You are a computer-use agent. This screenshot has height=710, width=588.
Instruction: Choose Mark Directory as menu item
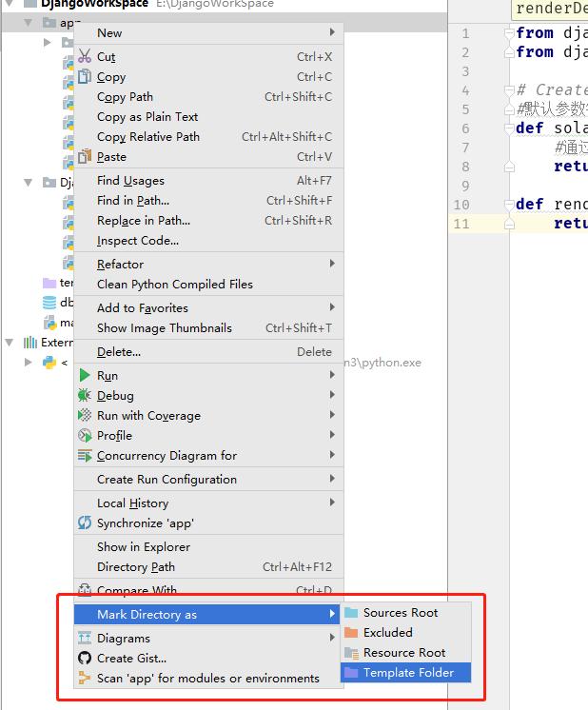click(206, 615)
